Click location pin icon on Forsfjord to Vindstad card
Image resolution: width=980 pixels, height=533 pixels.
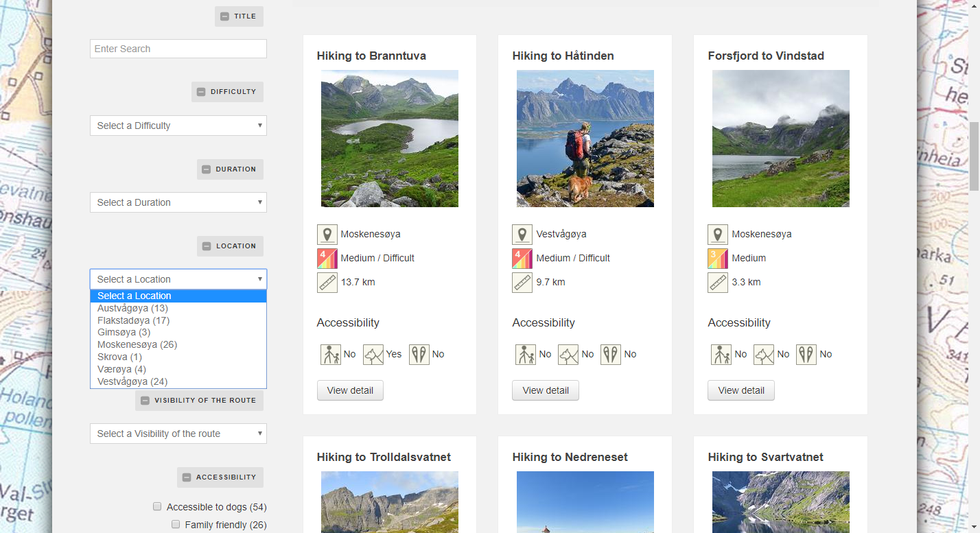point(718,235)
